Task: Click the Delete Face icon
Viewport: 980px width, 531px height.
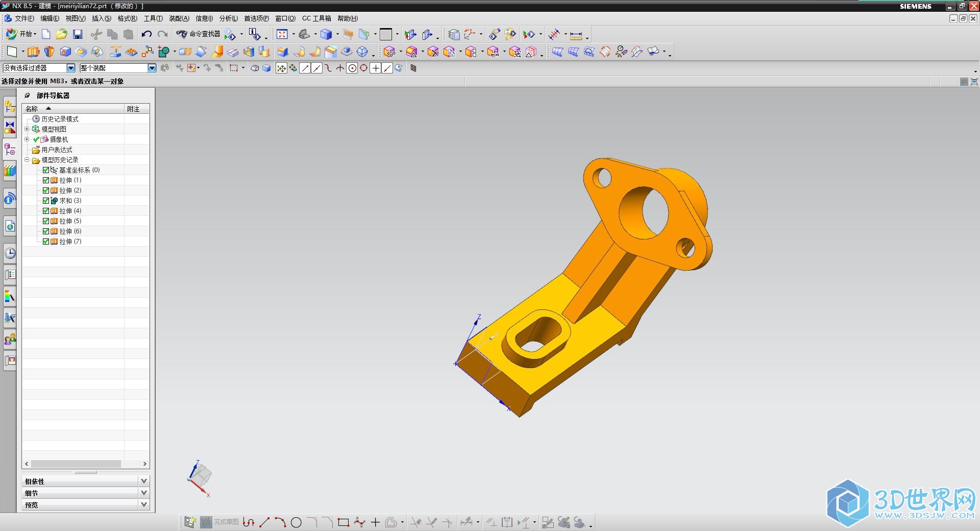Action: 433,52
